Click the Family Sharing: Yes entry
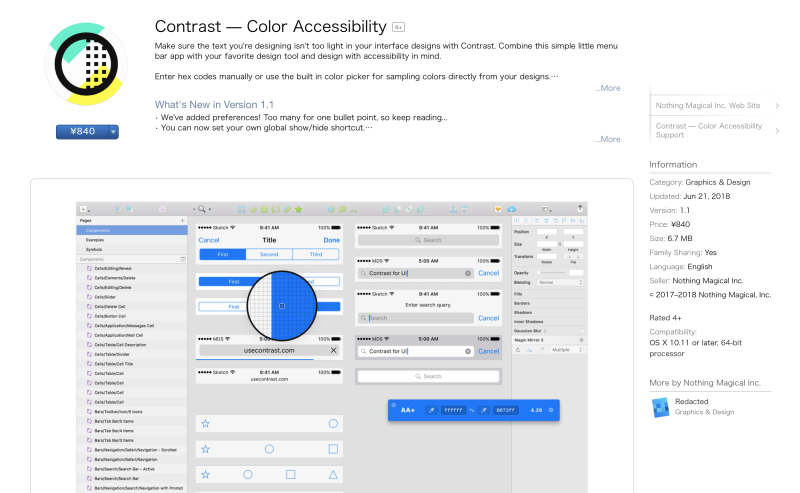The height and width of the screenshot is (493, 800). click(x=683, y=253)
